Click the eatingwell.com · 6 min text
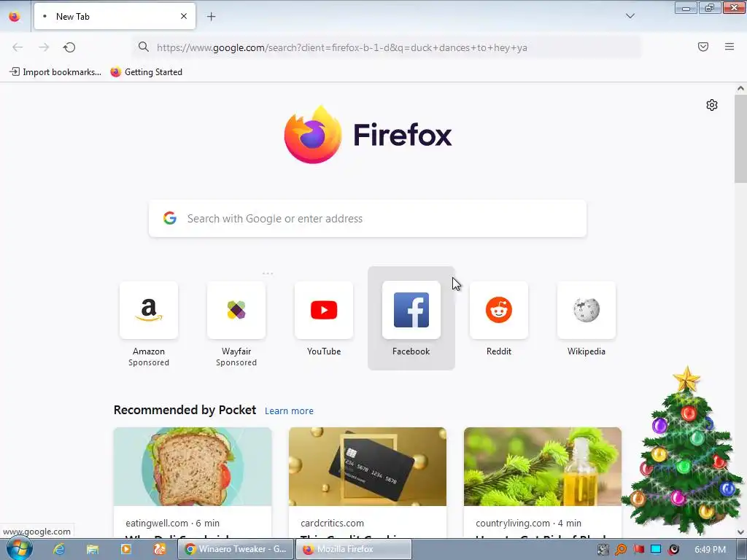747x560 pixels. point(172,524)
